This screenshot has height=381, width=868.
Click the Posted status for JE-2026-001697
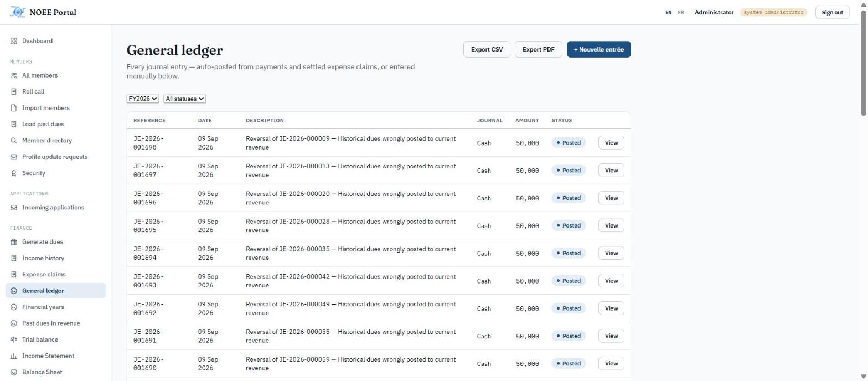(x=569, y=171)
